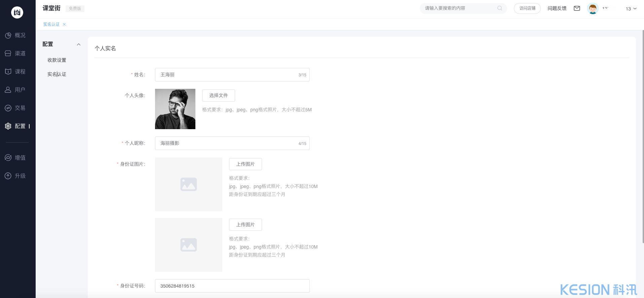Viewport: 644px width, 298px height.
Task: Click the 课堂街 logo icon
Action: (17, 12)
